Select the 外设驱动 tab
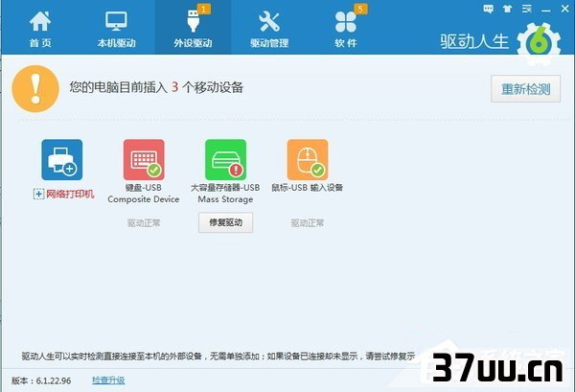 193,28
